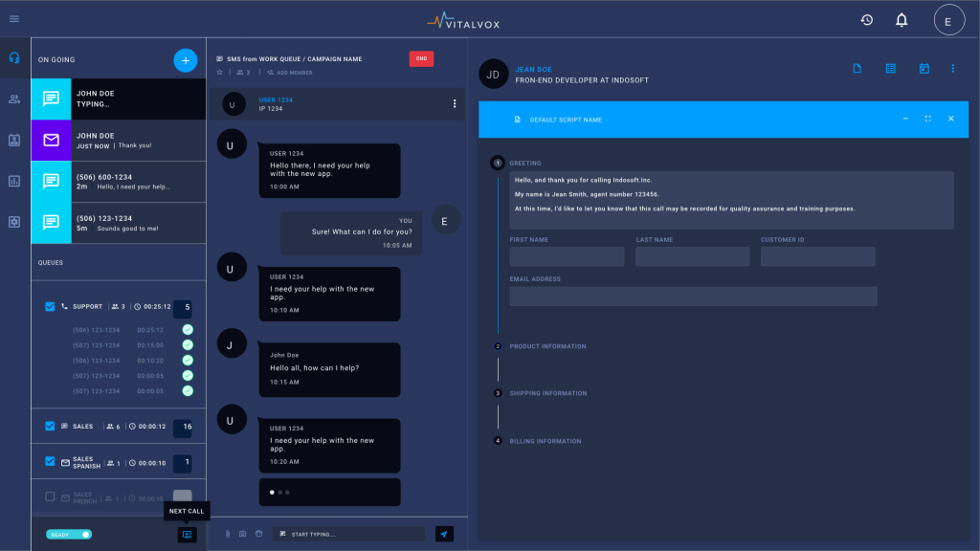This screenshot has height=551, width=980.
Task: Expand the Product Information script step
Action: coord(547,346)
